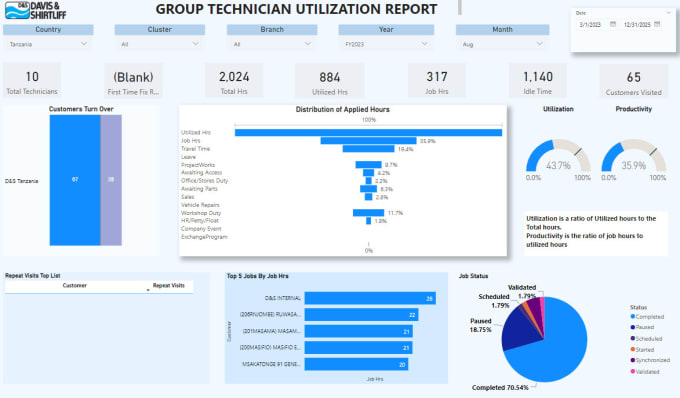Expand the Year dropdown showing FY2023

coord(386,44)
